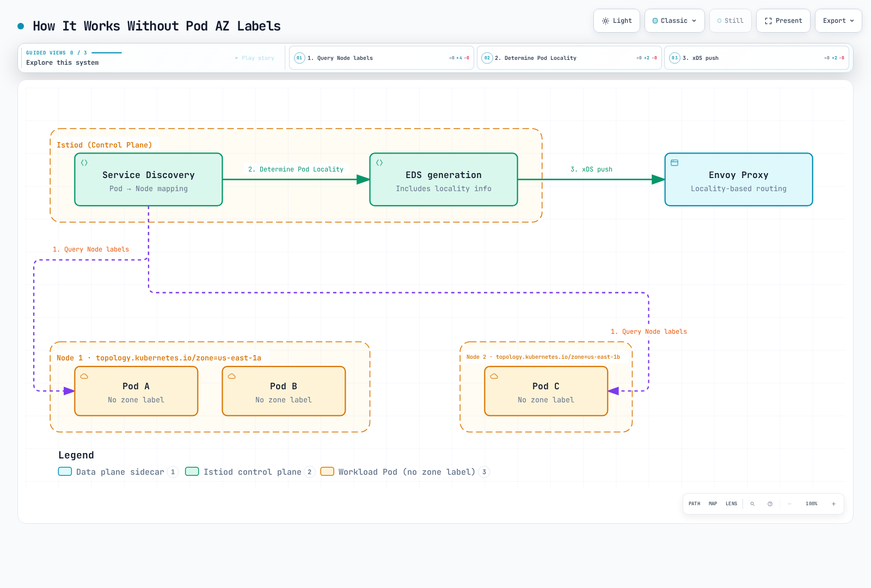Click the Data plane sidecar legend swatch

[65, 471]
